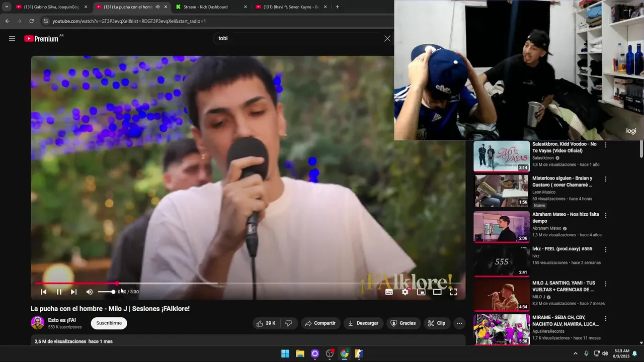Open the YouTube hamburger guide menu
Viewport: 644px width, 362px height.
pos(12,38)
